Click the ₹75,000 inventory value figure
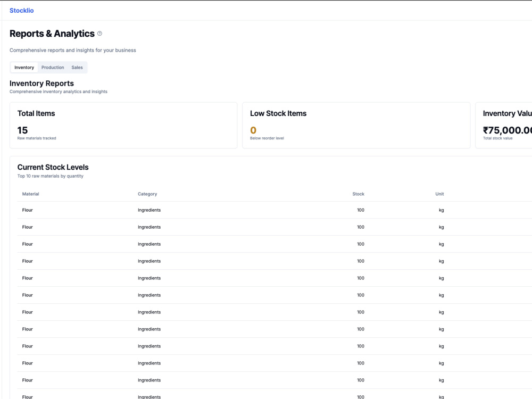532x399 pixels. (507, 130)
